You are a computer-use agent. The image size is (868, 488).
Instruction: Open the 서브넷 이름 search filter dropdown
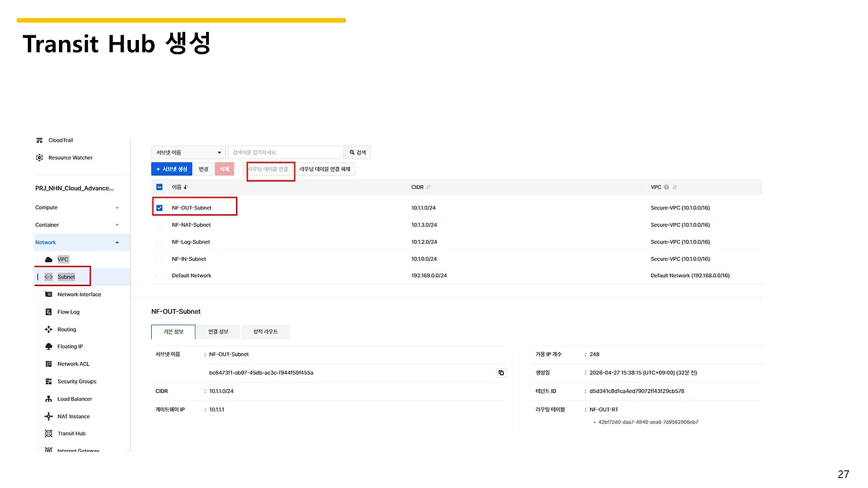tap(188, 152)
